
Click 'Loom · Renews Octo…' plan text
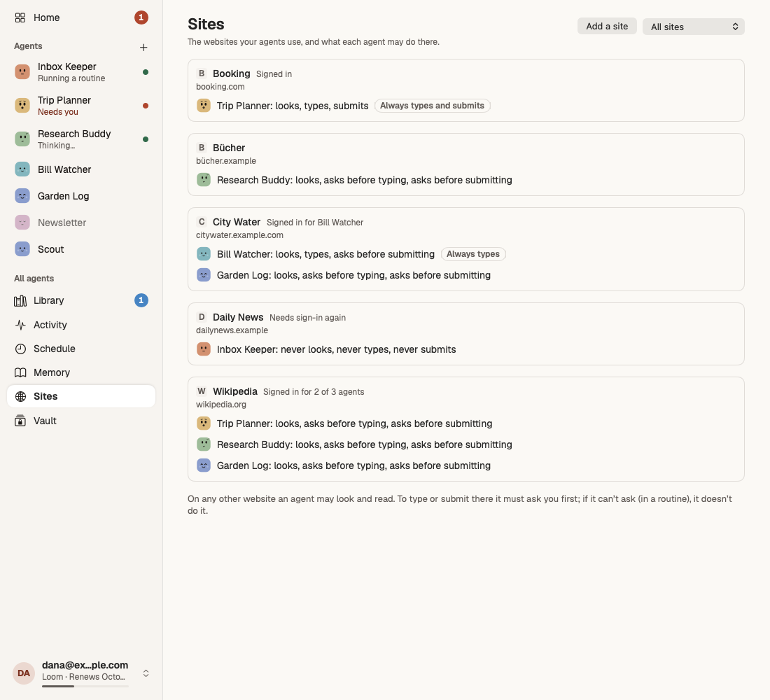(x=83, y=677)
